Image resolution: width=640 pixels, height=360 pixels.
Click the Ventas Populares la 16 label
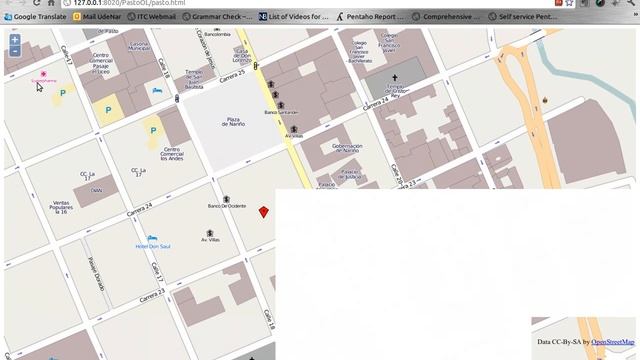(x=61, y=207)
